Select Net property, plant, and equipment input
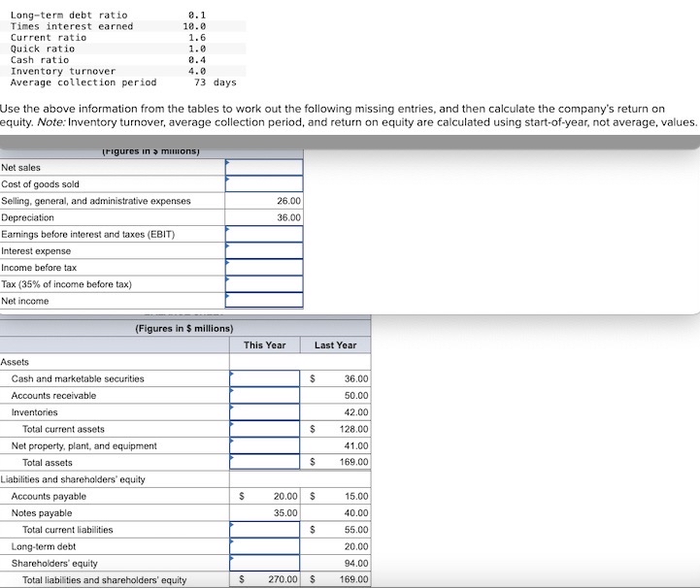 click(x=265, y=445)
